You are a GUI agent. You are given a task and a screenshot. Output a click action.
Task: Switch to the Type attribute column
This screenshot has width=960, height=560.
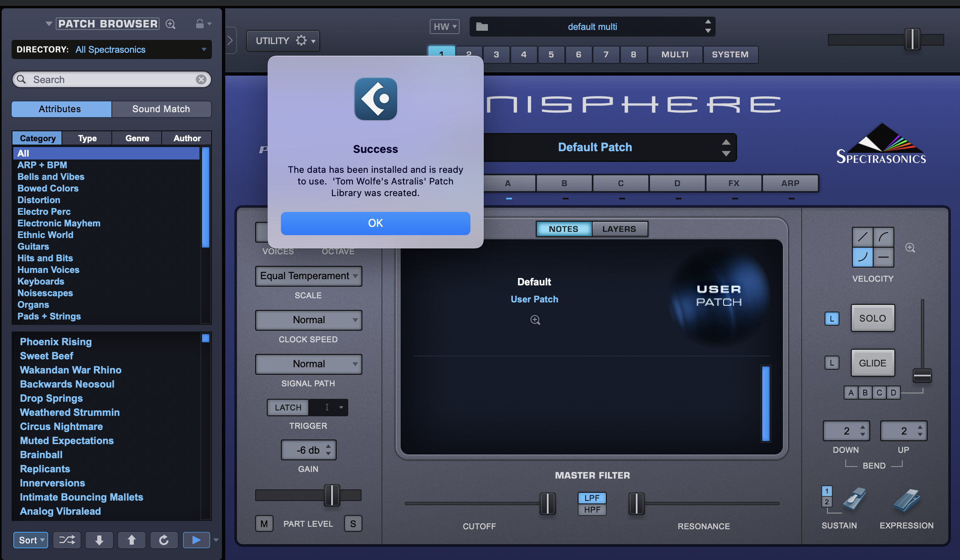(87, 138)
